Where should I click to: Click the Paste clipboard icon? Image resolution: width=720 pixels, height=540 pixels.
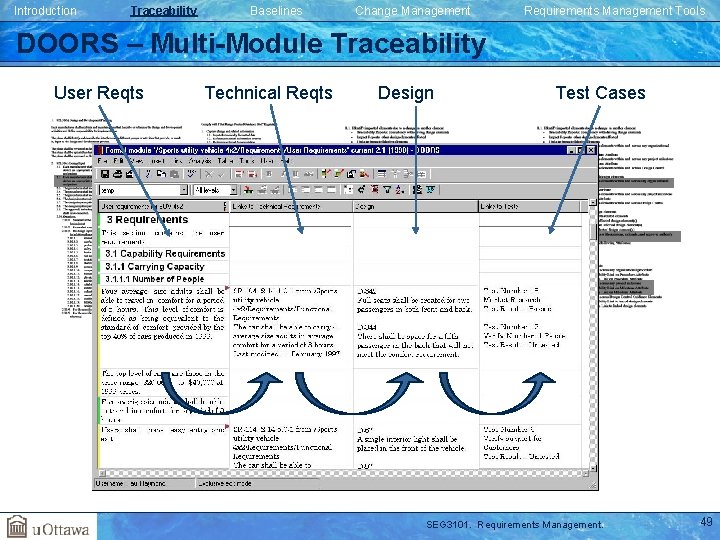[x=174, y=174]
